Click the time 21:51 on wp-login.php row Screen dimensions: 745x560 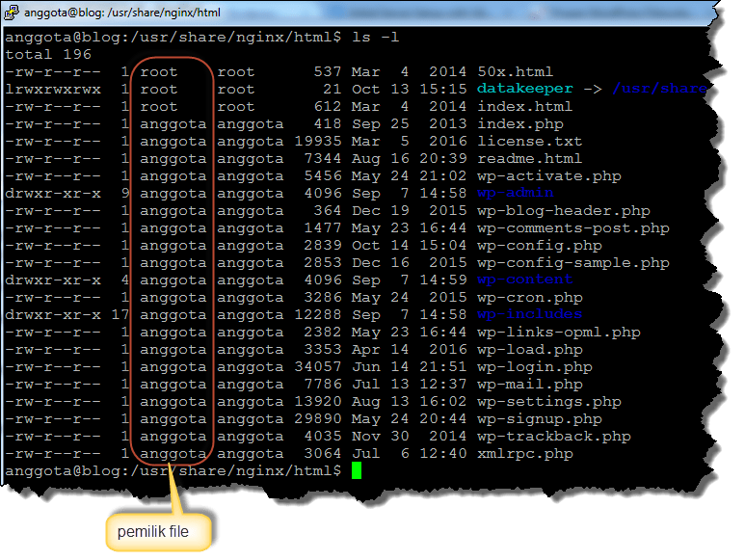pyautogui.click(x=443, y=367)
